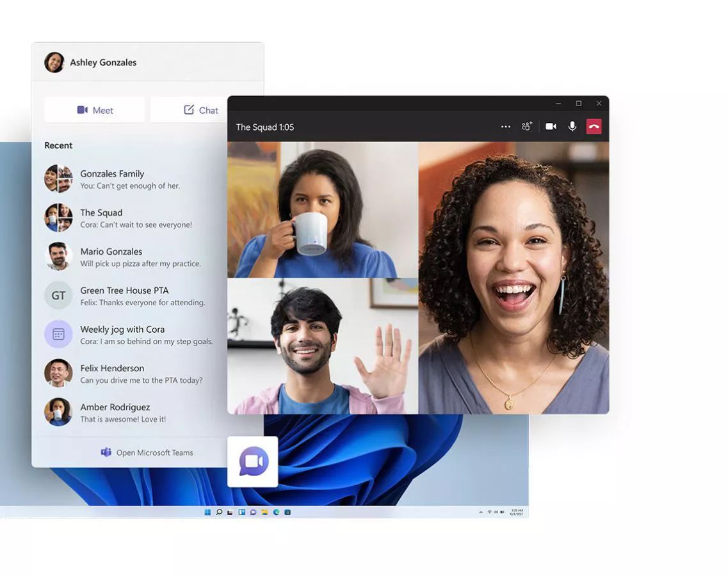
Task: Click the Windows Start button
Action: (x=207, y=511)
